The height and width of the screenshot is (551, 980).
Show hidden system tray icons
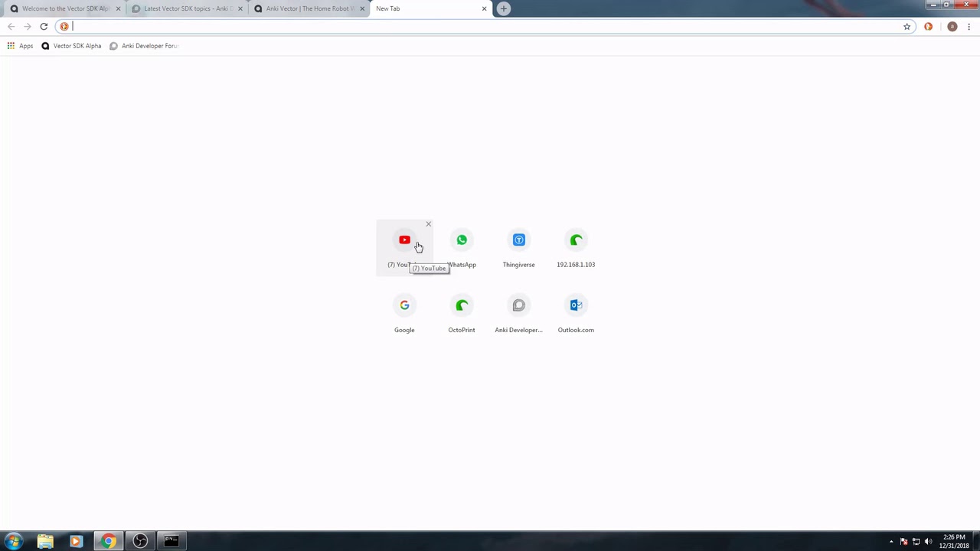(x=891, y=542)
